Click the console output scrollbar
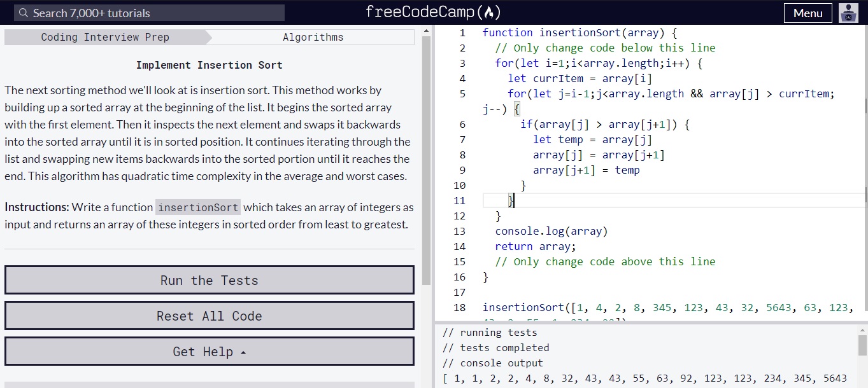868x388 pixels. pyautogui.click(x=862, y=345)
